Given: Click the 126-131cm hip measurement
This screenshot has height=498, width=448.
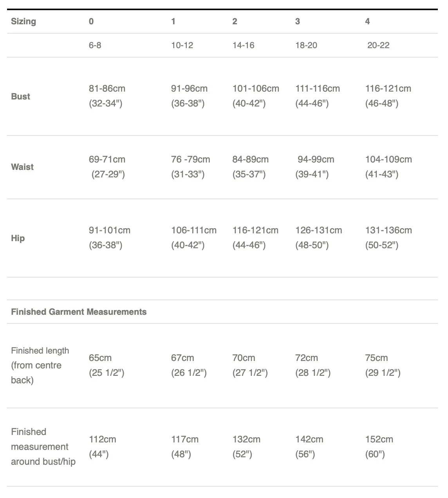Looking at the screenshot, I should pyautogui.click(x=318, y=231).
